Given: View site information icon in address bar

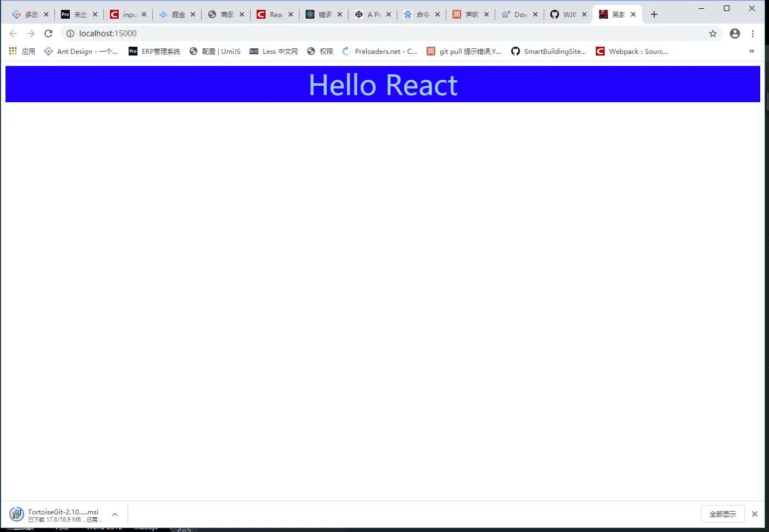Looking at the screenshot, I should coord(70,34).
